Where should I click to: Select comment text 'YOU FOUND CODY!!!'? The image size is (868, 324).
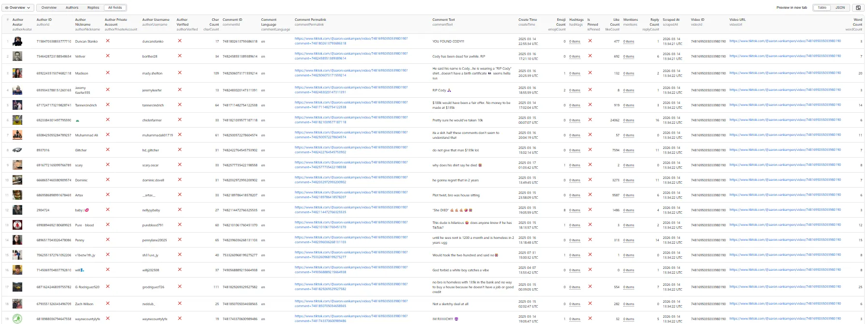448,42
